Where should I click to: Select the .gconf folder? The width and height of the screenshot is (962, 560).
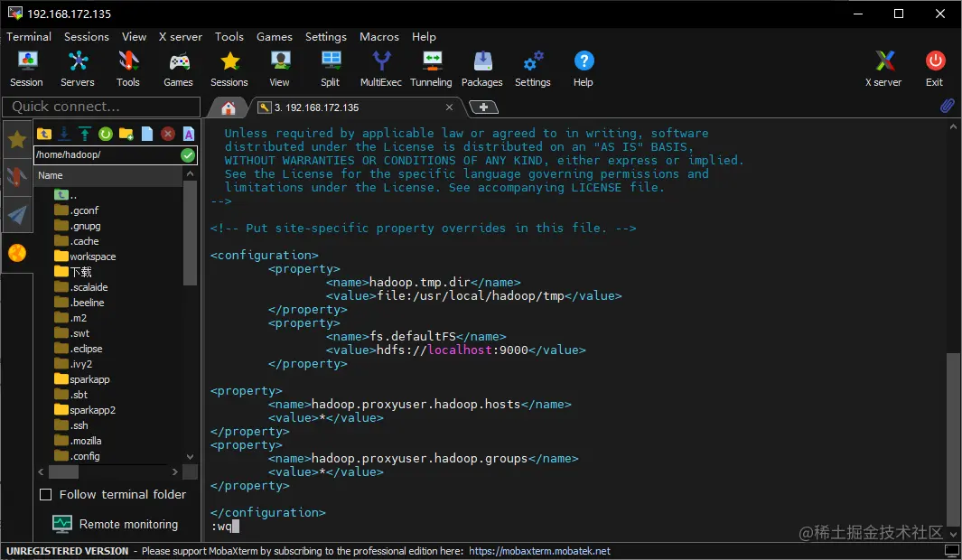click(77, 210)
